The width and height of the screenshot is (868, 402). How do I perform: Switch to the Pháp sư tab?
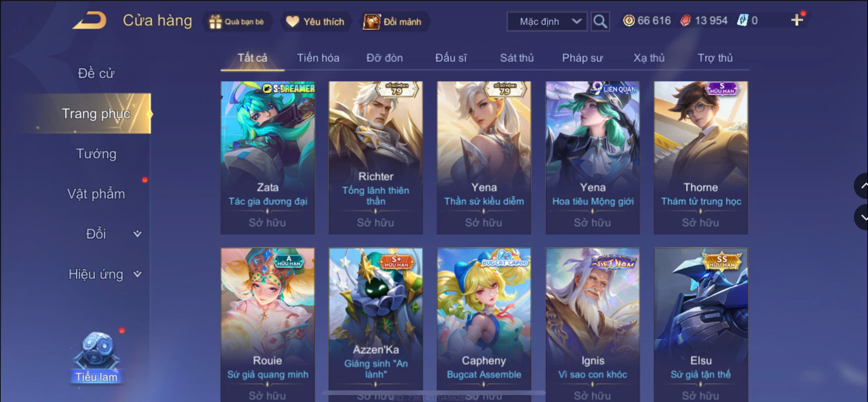582,58
